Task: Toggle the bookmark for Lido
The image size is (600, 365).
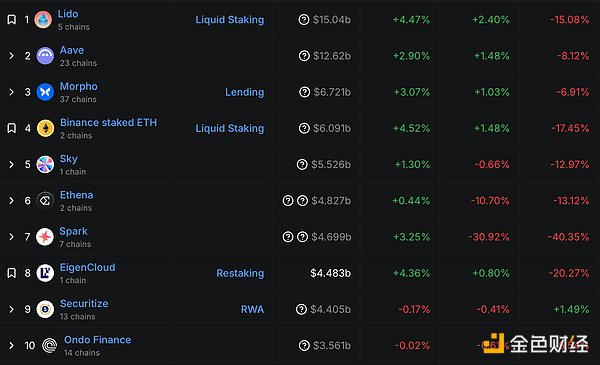Action: (x=11, y=20)
